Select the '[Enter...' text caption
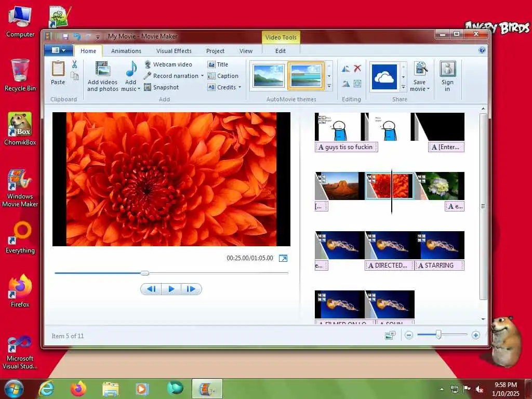 tap(446, 147)
